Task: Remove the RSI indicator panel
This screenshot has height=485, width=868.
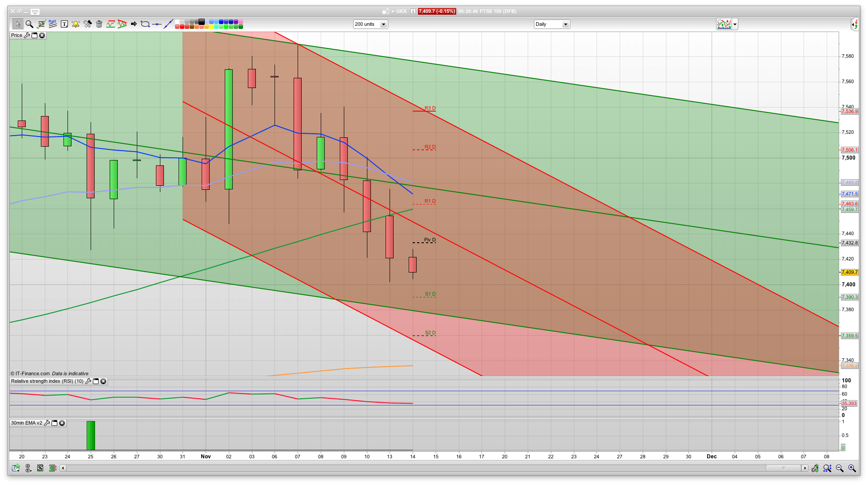Action: tap(103, 381)
